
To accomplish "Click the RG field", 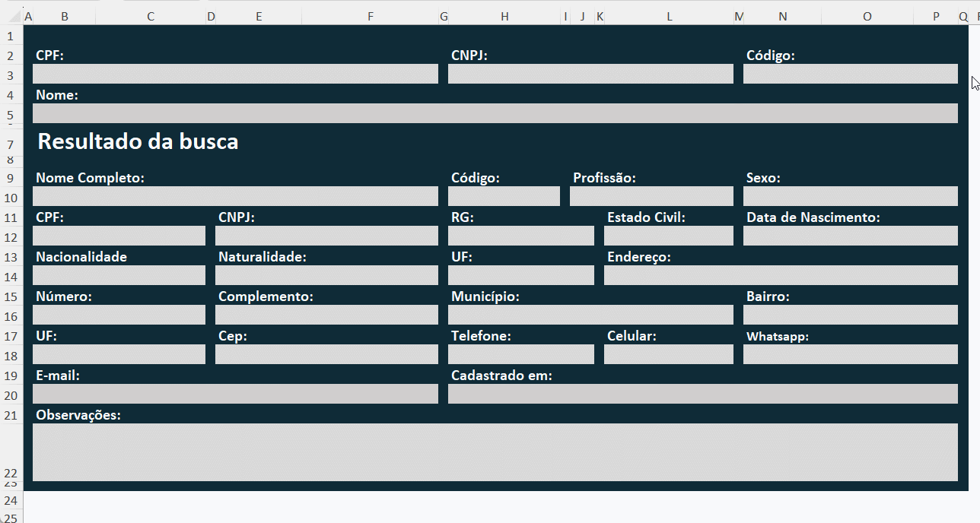I will click(520, 236).
